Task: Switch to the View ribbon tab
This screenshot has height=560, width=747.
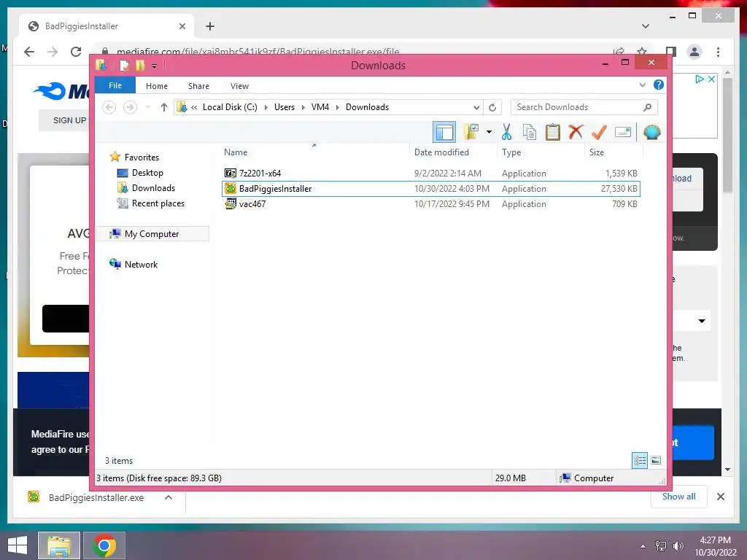Action: tap(239, 86)
